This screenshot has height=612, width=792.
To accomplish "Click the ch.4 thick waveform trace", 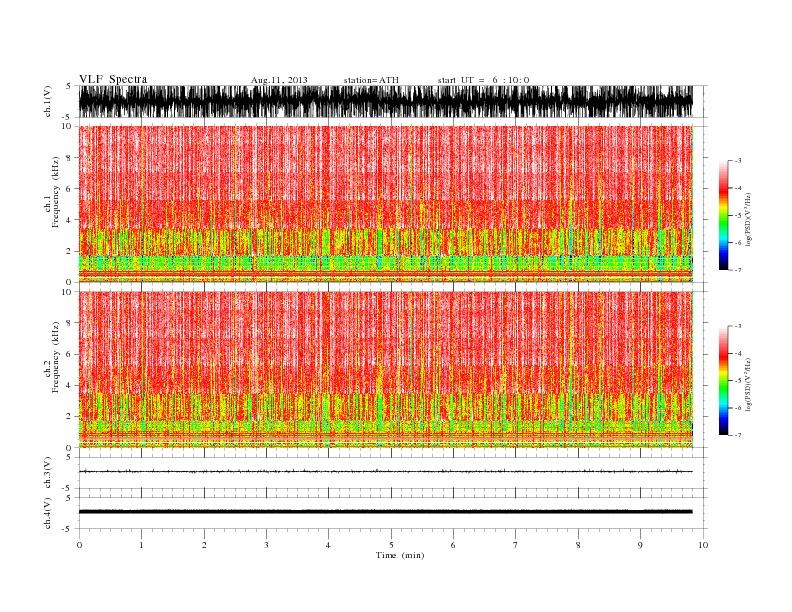I will click(x=386, y=512).
